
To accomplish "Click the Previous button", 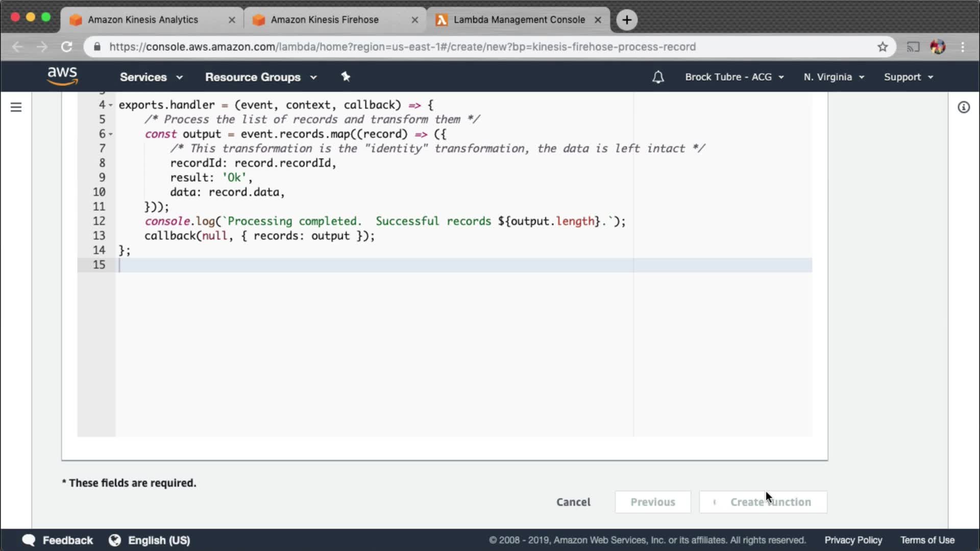I will 652,502.
